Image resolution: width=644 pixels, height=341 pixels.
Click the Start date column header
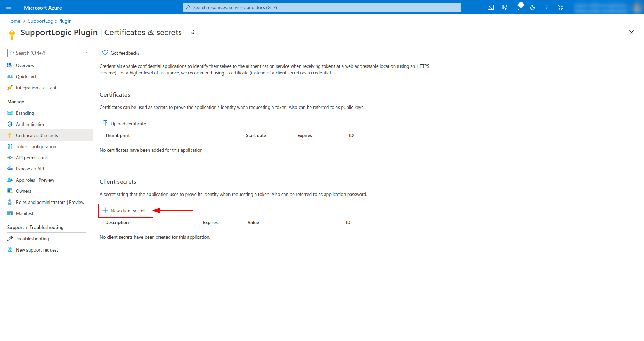256,135
